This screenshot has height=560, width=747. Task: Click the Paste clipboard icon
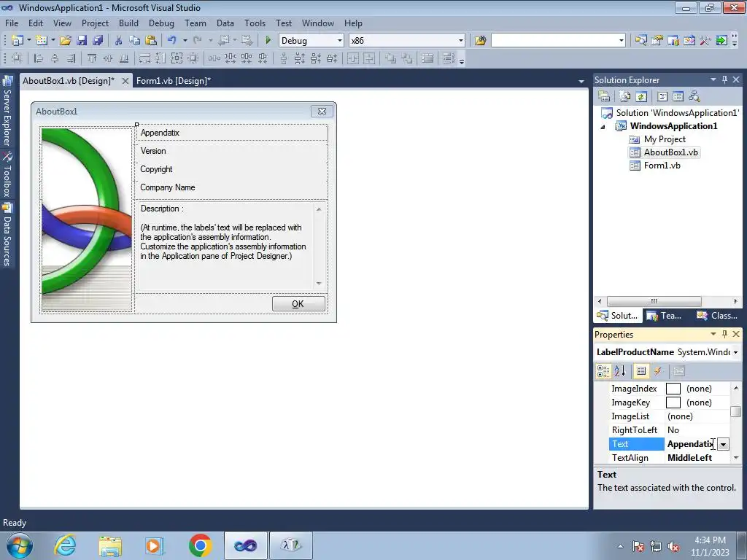[151, 41]
